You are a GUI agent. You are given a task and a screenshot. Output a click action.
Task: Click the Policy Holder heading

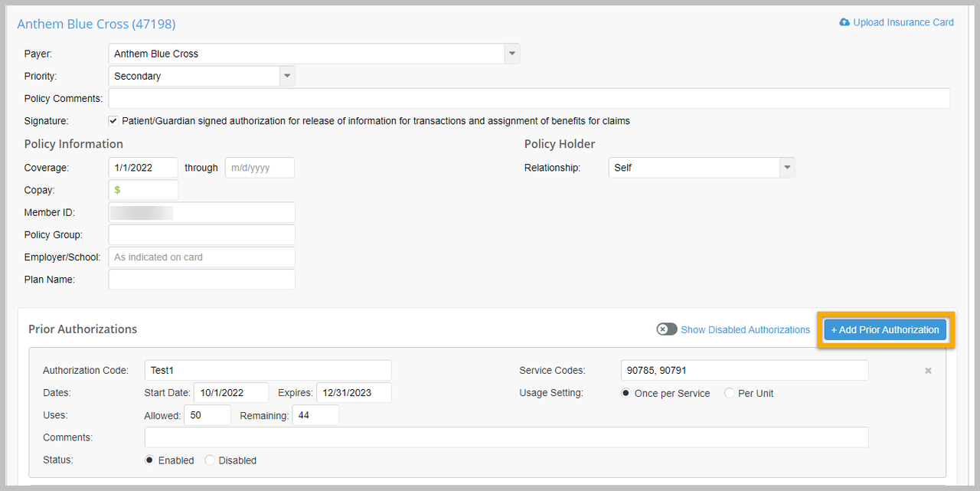click(x=560, y=144)
